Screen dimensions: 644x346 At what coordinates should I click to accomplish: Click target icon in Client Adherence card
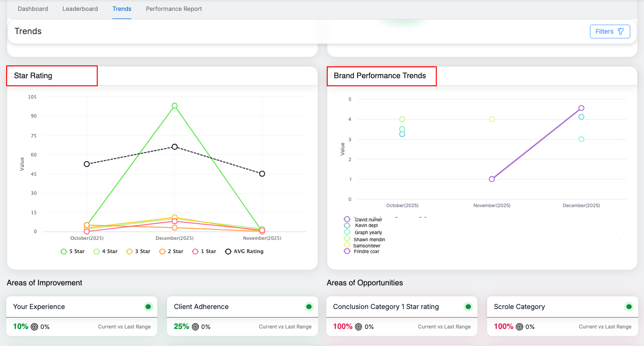(x=195, y=327)
